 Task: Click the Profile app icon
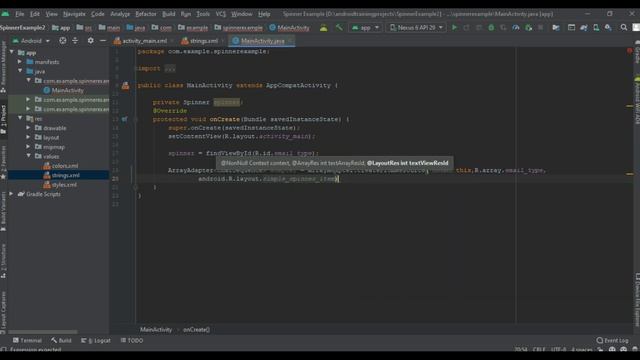pos(516,27)
